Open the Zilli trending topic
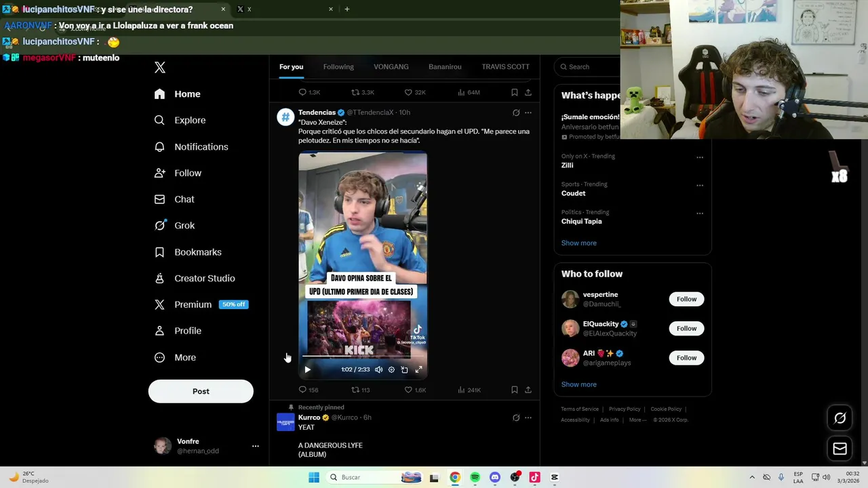868x488 pixels. coord(567,165)
